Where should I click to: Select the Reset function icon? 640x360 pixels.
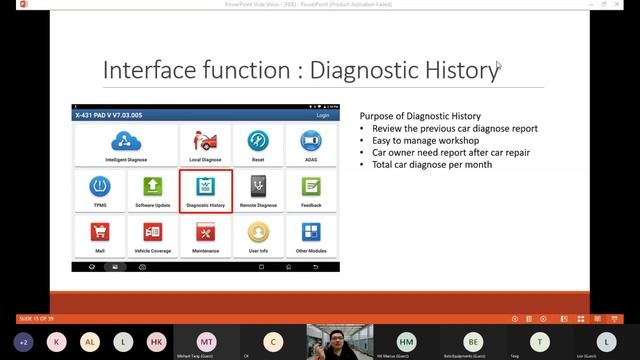pos(258,141)
